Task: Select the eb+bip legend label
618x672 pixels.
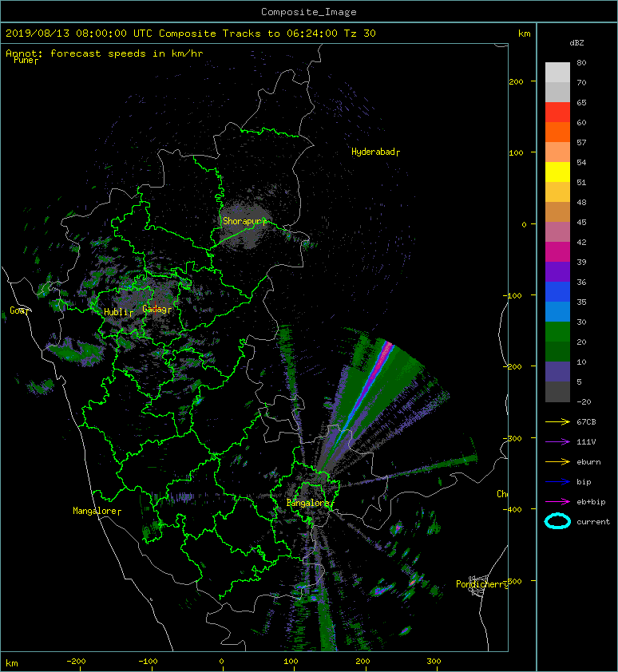Action: (591, 502)
